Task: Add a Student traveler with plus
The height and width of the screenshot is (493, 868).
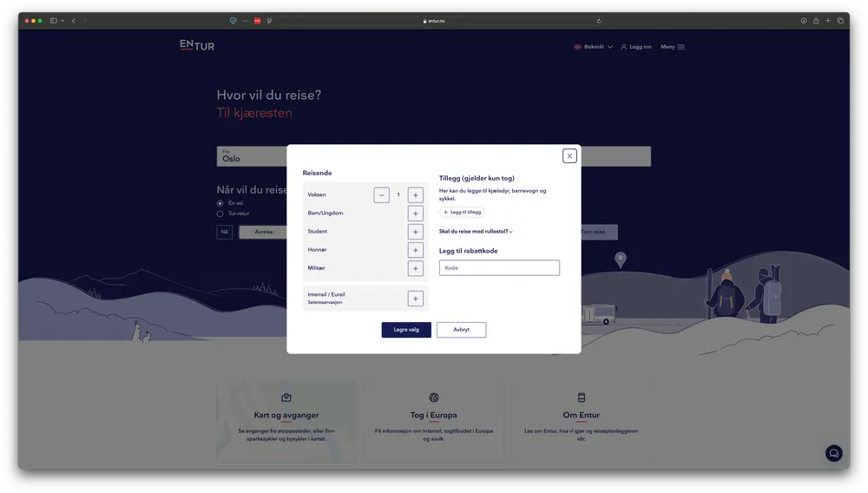Action: tap(416, 232)
